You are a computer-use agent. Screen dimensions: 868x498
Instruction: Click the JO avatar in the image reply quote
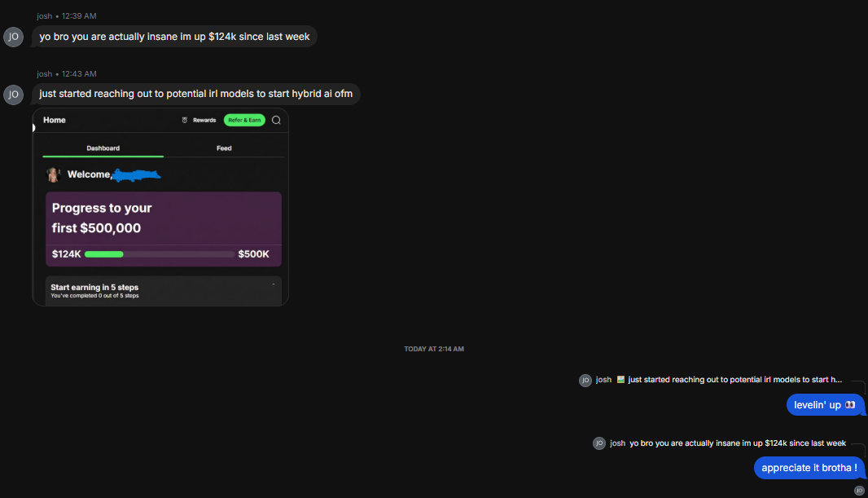[585, 380]
